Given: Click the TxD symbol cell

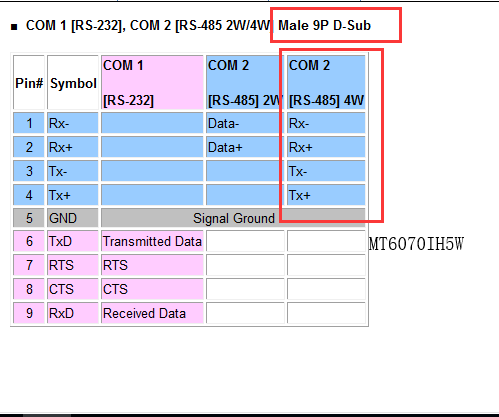Looking at the screenshot, I should [x=73, y=241].
